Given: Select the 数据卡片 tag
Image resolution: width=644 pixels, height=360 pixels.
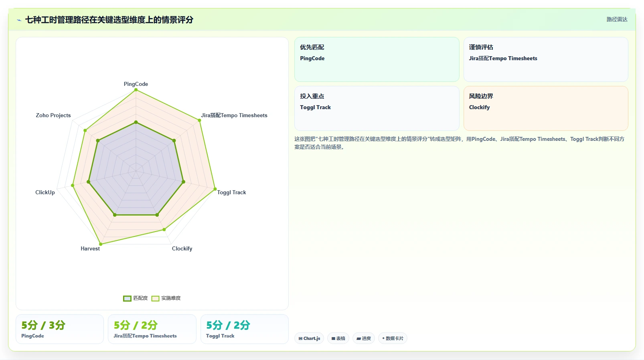Looking at the screenshot, I should tap(393, 338).
